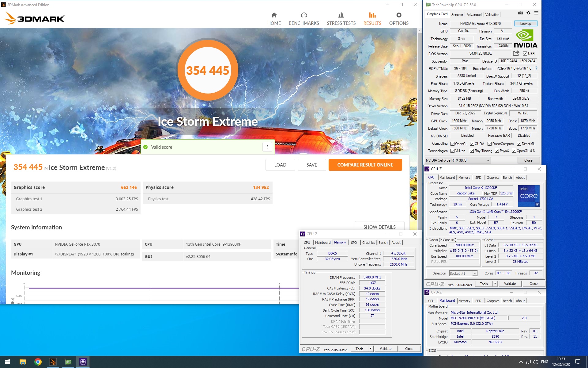Toggle Vulkan checkbox
Viewport: 588px width, 368px height.
(452, 151)
